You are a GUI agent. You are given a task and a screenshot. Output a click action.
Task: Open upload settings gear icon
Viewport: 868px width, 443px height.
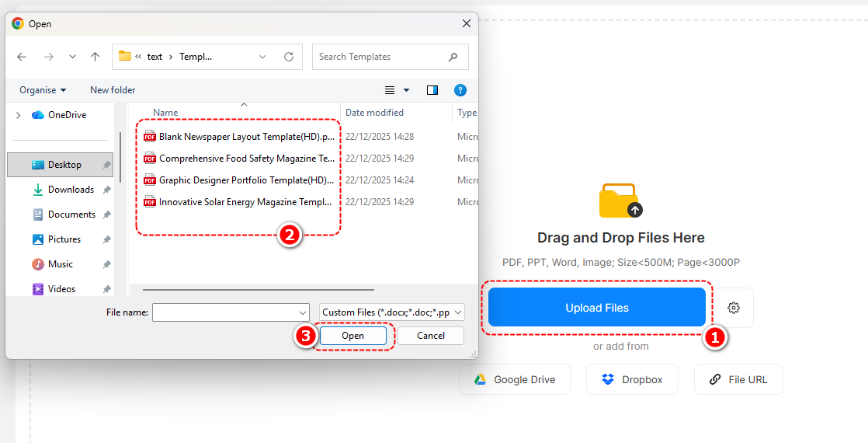(734, 308)
